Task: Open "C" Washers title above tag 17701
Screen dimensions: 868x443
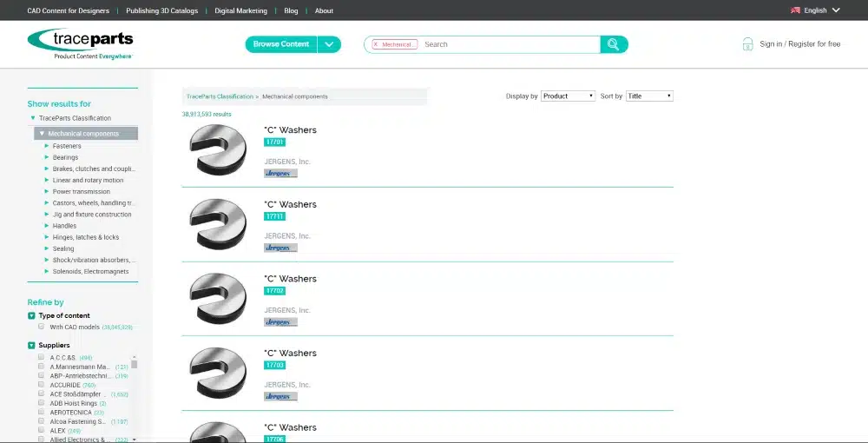Action: [291, 130]
